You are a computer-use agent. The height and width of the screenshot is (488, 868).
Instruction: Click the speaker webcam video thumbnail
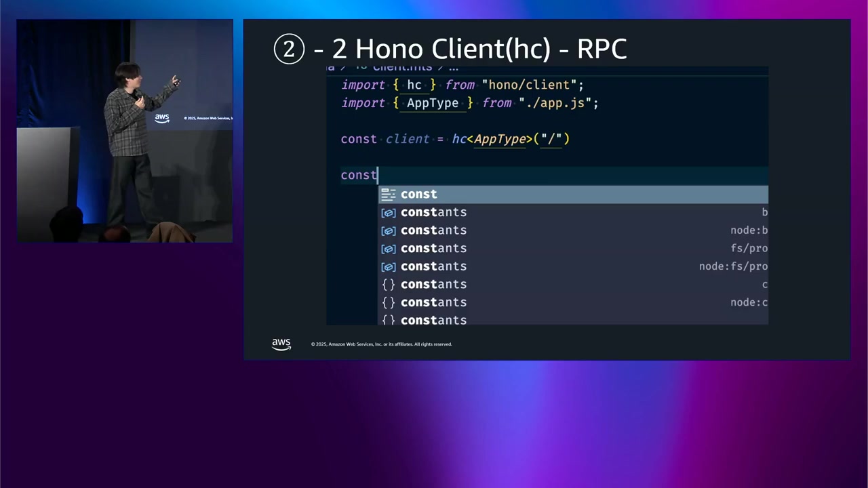(125, 130)
